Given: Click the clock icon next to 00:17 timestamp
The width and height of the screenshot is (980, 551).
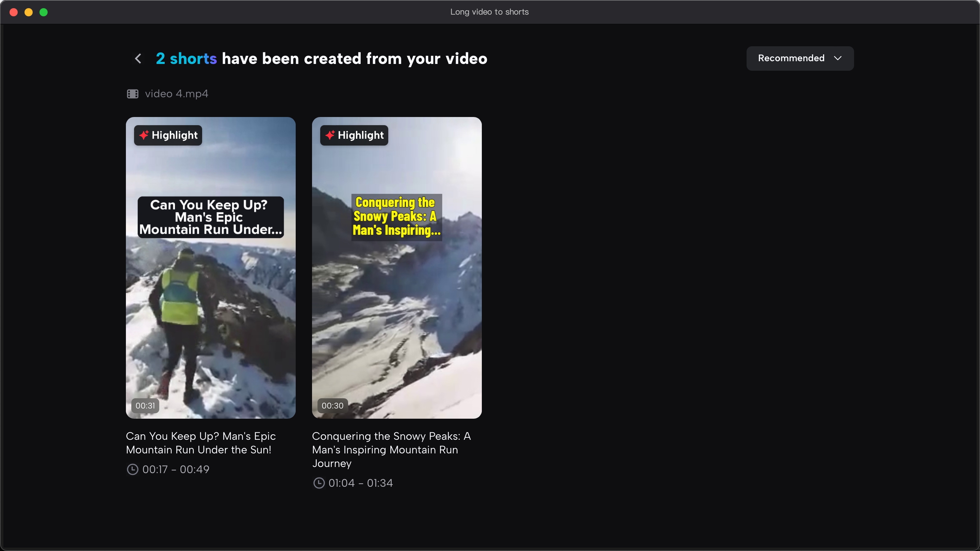Looking at the screenshot, I should 132,469.
